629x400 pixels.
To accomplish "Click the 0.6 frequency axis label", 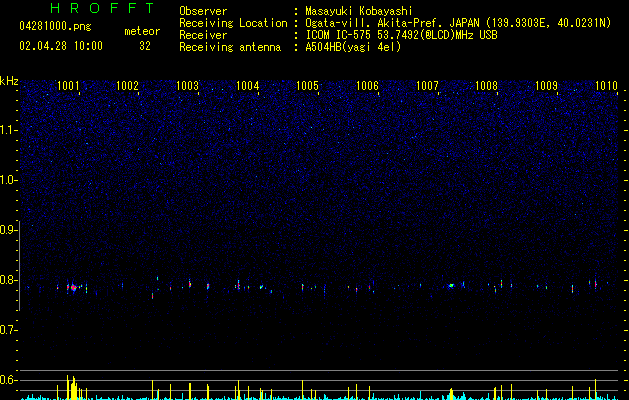I will pos(8,380).
